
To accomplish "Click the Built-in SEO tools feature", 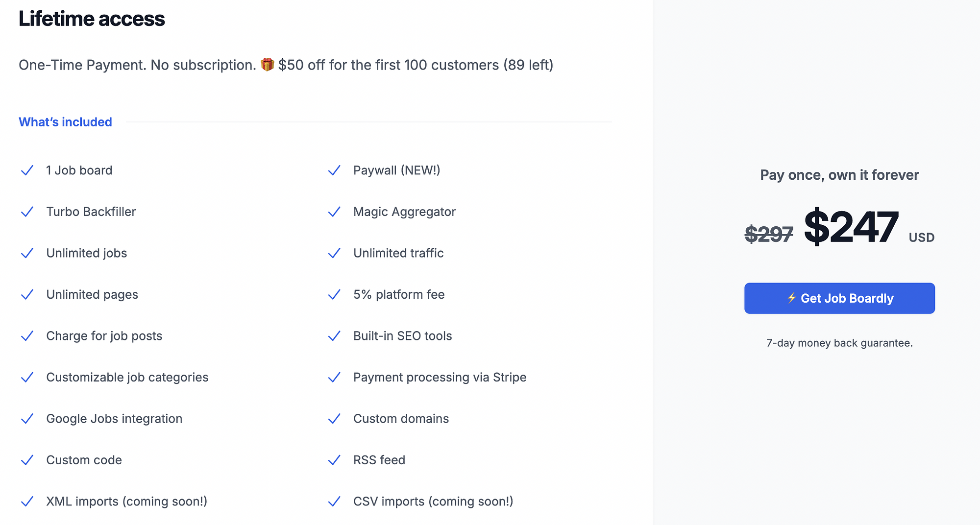I will click(402, 336).
